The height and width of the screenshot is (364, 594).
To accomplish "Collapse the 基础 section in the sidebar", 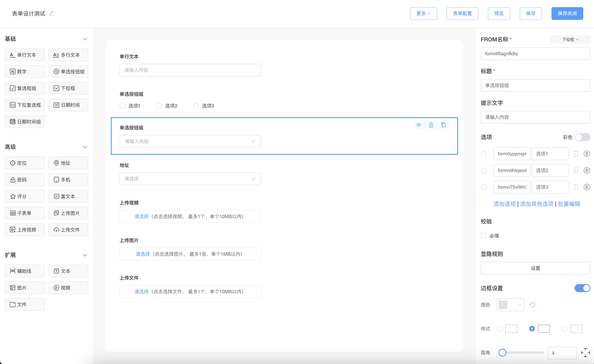I will [x=85, y=39].
